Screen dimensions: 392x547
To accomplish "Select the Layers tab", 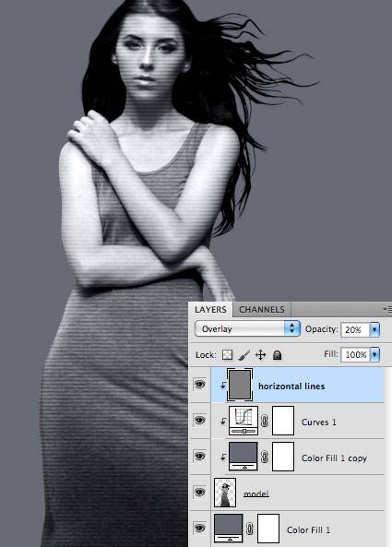I will click(210, 310).
